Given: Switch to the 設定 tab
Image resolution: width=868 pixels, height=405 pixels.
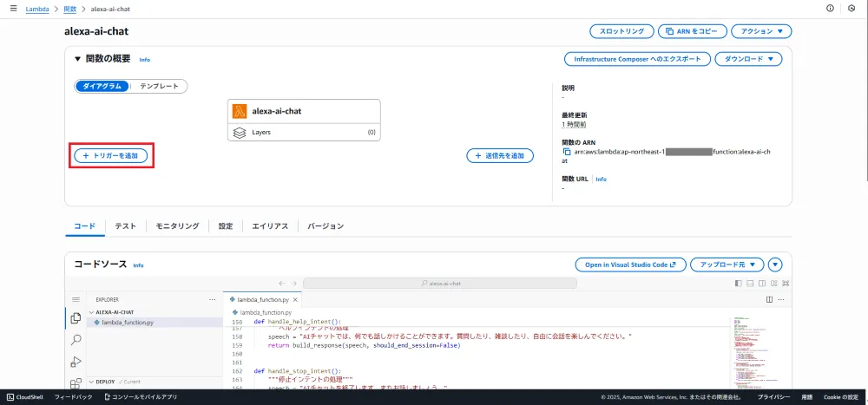Looking at the screenshot, I should 226,225.
